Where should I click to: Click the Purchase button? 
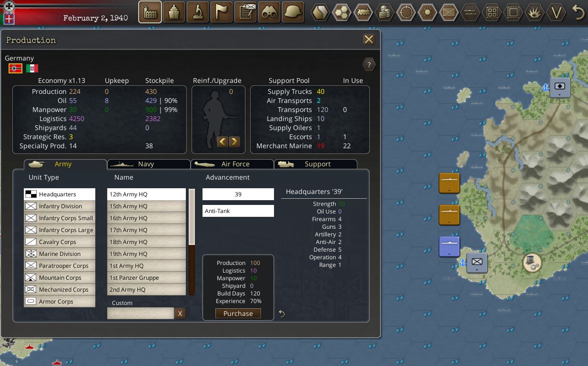[238, 314]
